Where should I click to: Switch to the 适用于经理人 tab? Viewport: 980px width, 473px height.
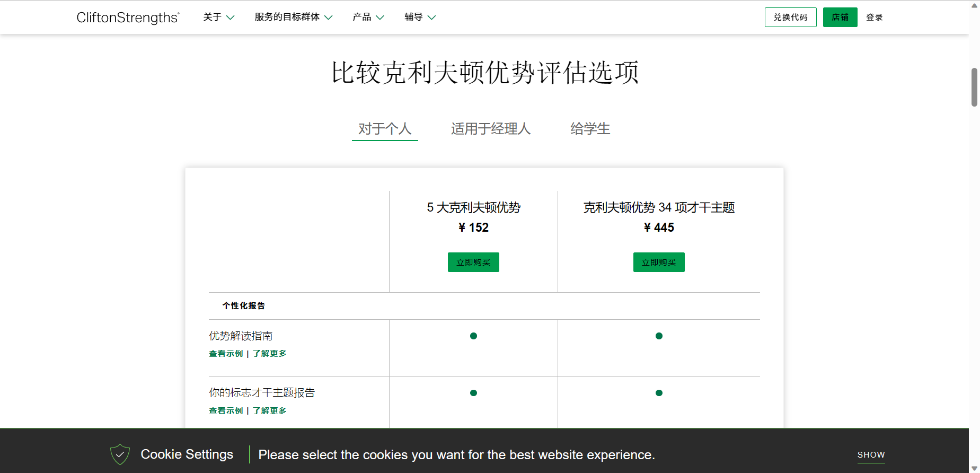click(x=491, y=129)
